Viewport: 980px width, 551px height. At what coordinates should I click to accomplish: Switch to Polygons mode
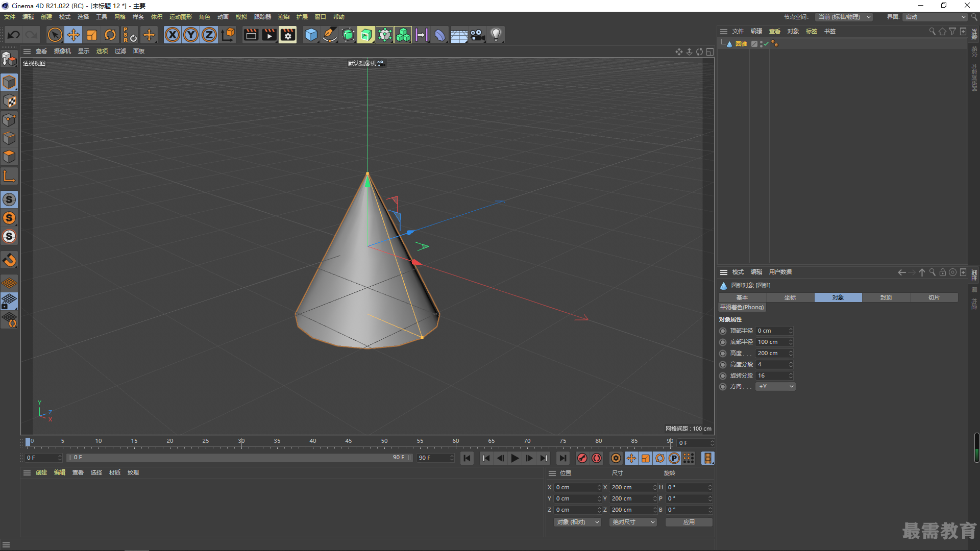[9, 157]
